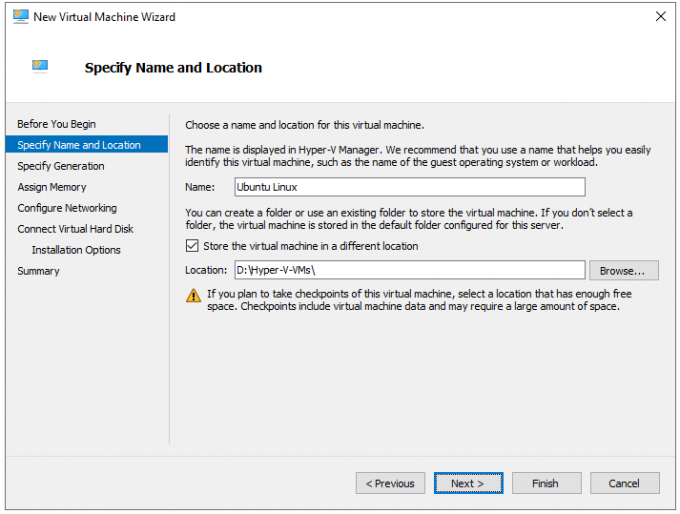Close the New Virtual Machine Wizard window
Image resolution: width=680 pixels, height=514 pixels.
[660, 16]
